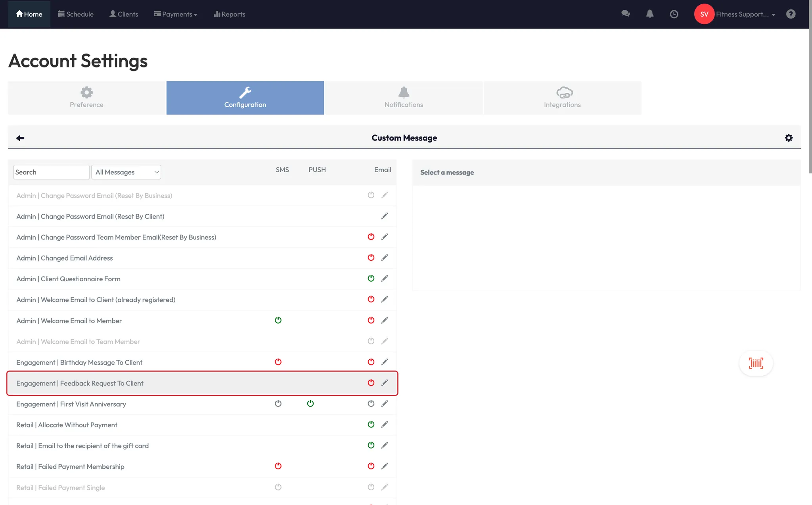
Task: Switch to the Notifications tab
Action: point(404,98)
